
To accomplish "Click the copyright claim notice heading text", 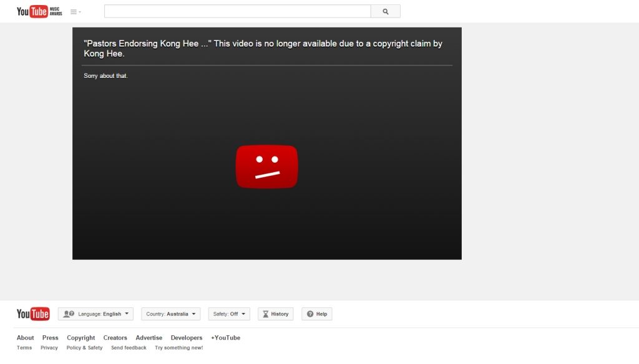I will point(263,49).
